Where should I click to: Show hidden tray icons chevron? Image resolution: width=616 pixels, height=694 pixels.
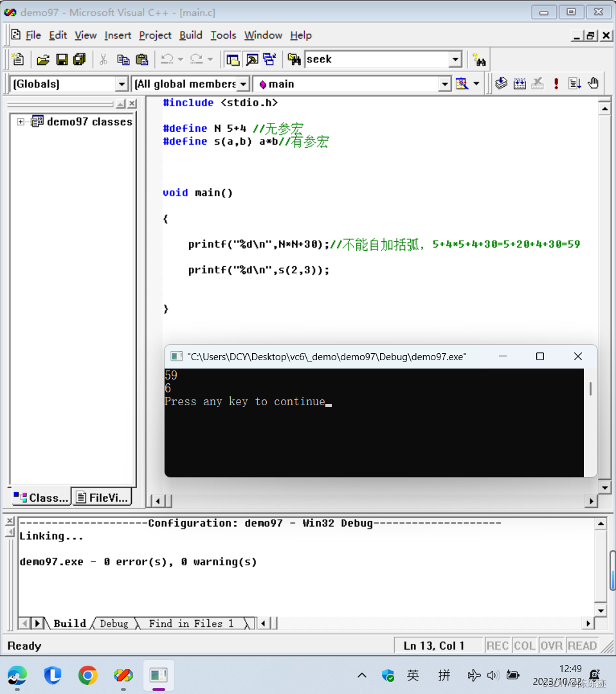(362, 675)
